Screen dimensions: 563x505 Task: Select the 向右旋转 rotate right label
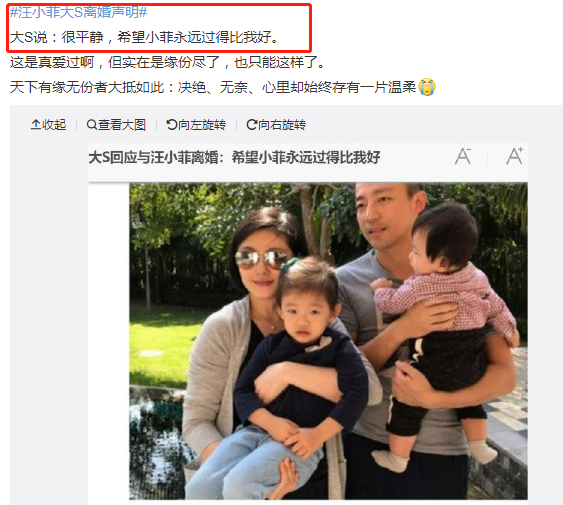point(282,125)
